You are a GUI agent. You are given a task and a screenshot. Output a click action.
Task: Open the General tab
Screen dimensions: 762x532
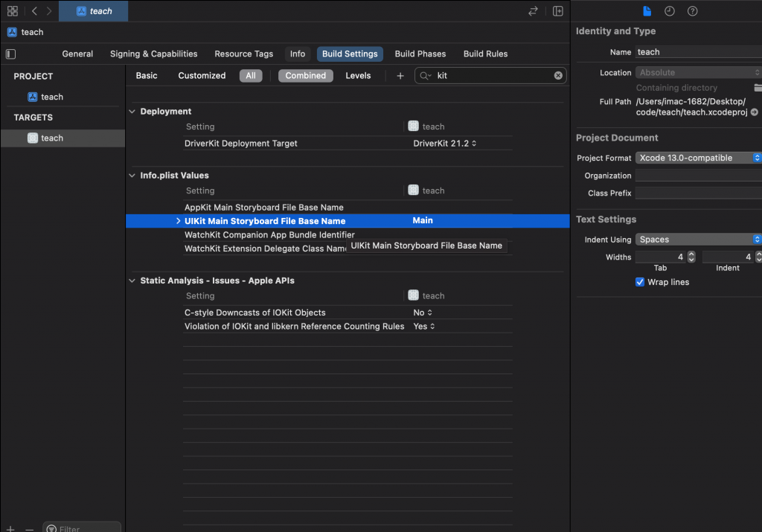tap(77, 54)
